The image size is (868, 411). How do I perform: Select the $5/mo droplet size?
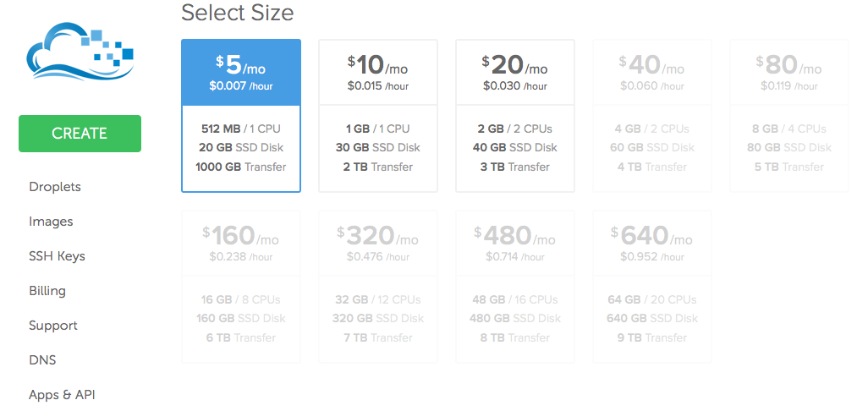tap(241, 116)
